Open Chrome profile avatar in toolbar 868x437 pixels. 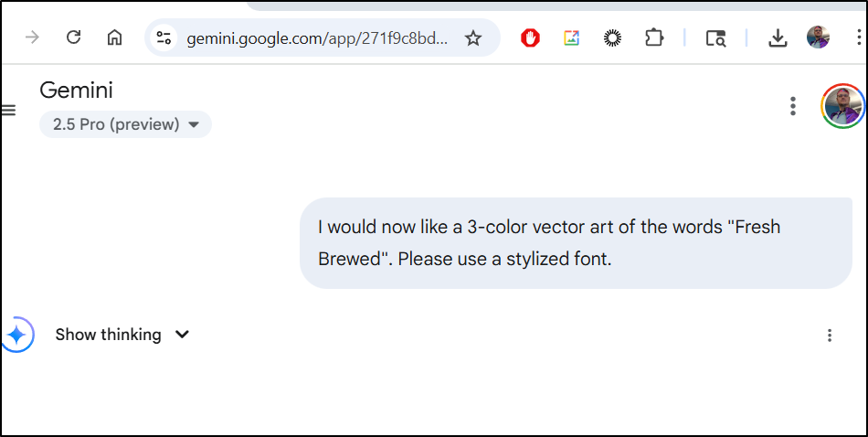click(818, 37)
